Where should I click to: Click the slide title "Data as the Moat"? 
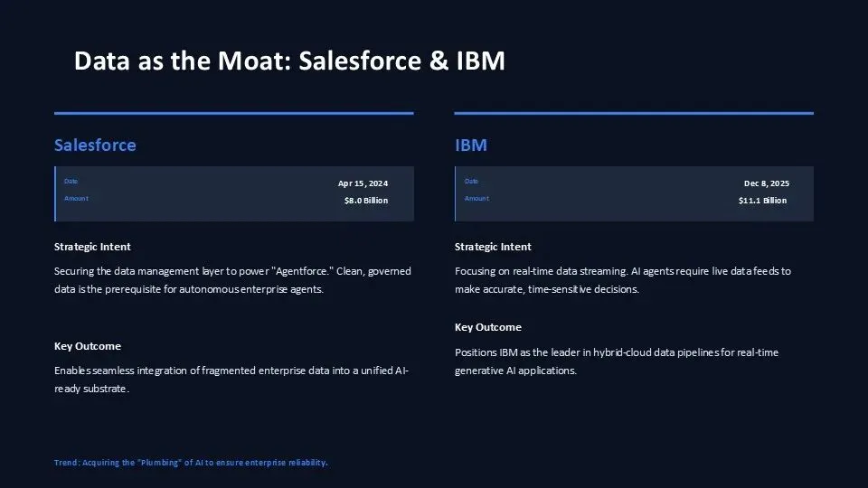[288, 61]
